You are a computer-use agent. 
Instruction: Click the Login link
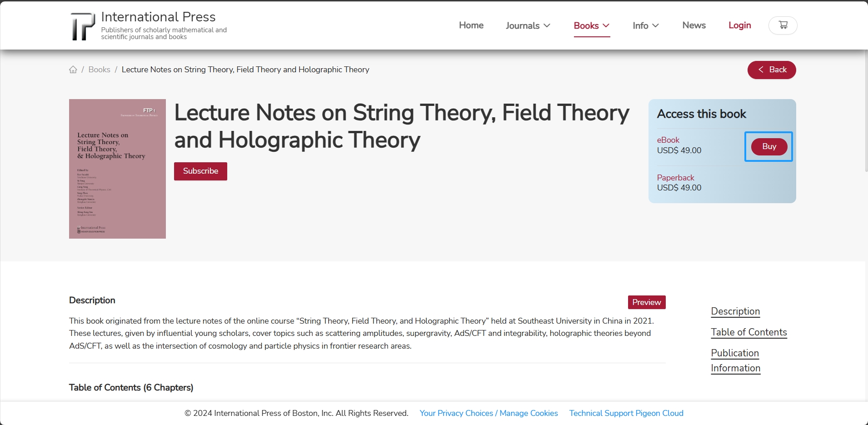coord(739,25)
